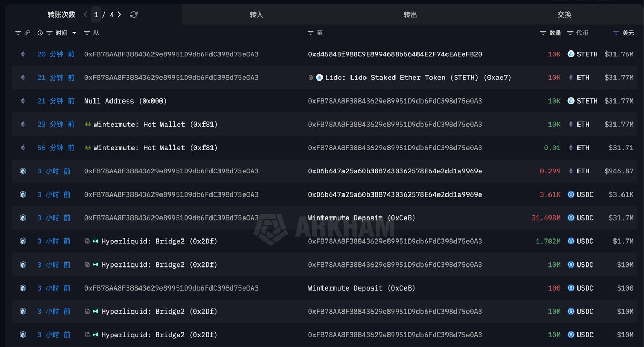
Task: Go to next transfers page
Action: pos(119,15)
